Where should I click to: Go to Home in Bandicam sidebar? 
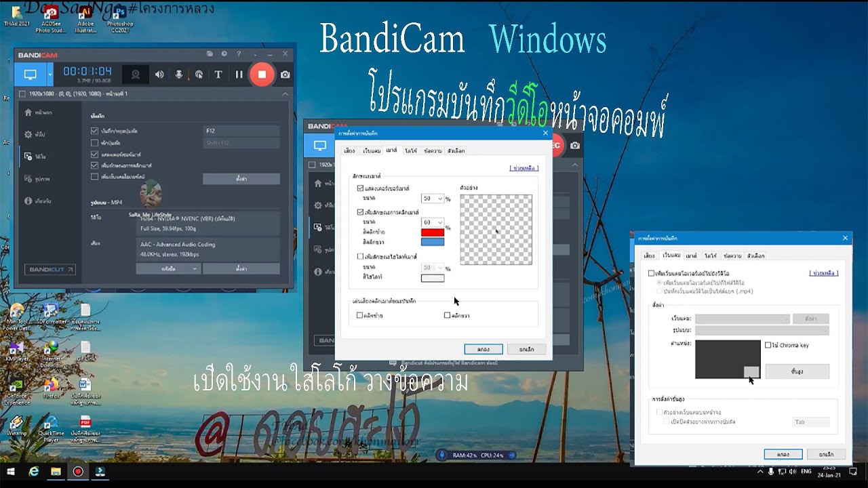[x=39, y=113]
